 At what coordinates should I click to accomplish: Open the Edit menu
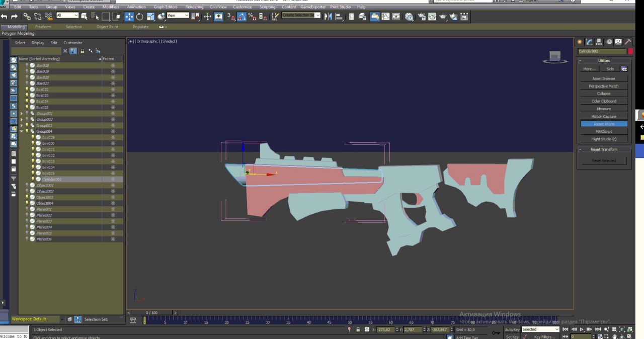pos(18,7)
